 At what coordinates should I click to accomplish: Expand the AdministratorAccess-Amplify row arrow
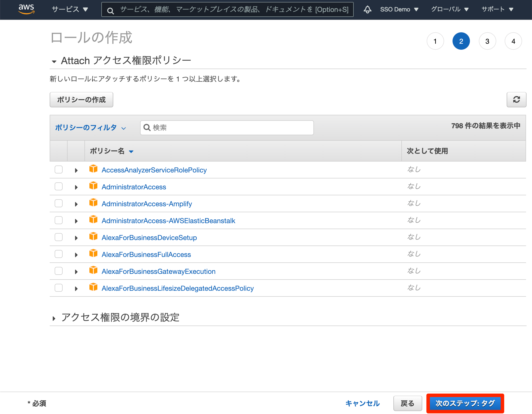click(76, 204)
